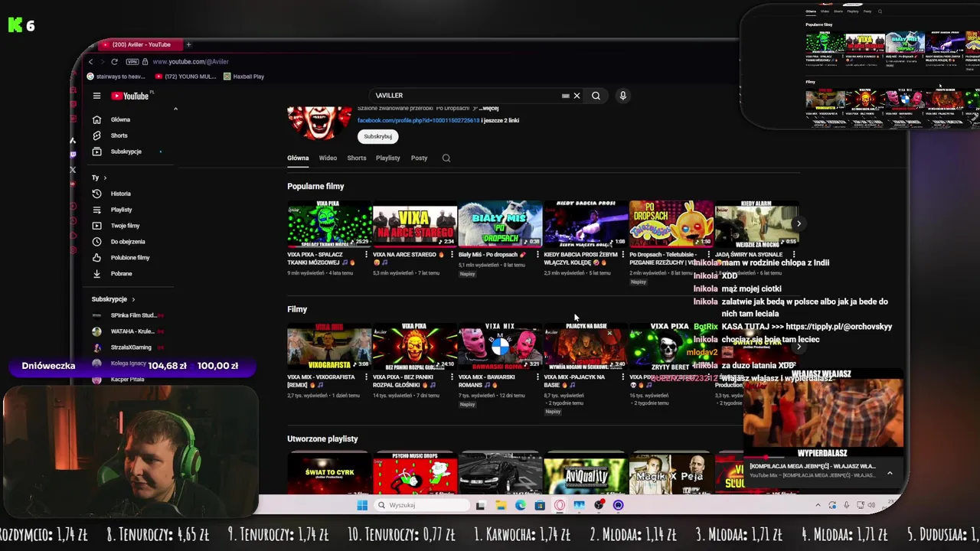Viewport: 980px width, 551px height.
Task: Click the browser address bar URL
Action: point(191,61)
